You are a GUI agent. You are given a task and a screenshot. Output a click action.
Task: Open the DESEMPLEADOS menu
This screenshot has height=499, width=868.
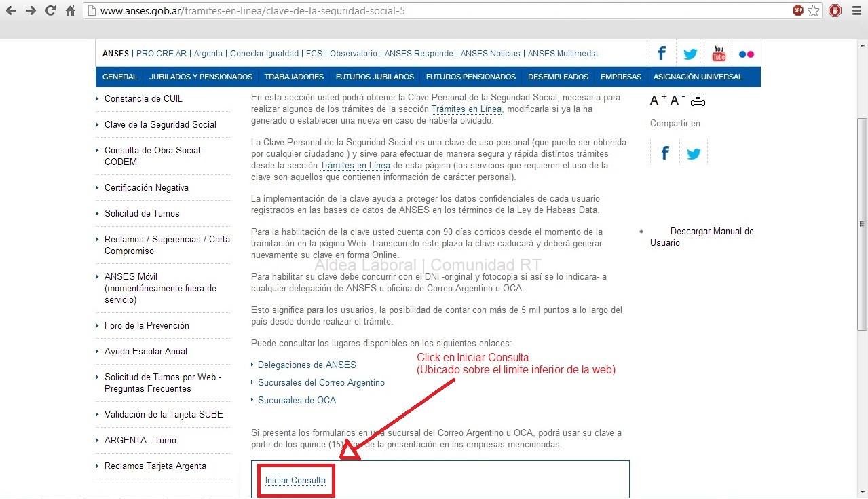point(559,77)
